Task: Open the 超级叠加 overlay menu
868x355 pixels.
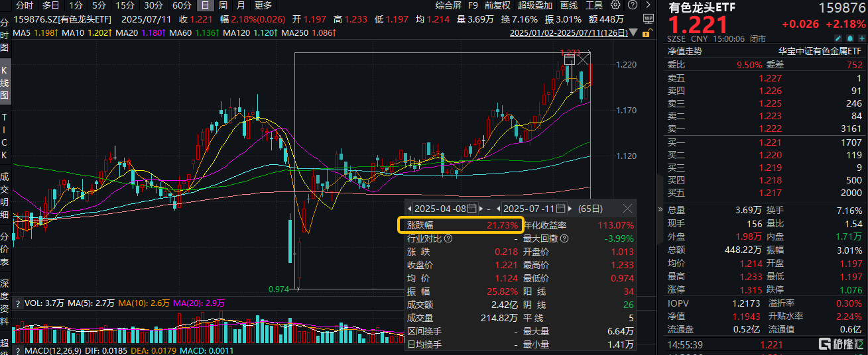Action: 535,5
